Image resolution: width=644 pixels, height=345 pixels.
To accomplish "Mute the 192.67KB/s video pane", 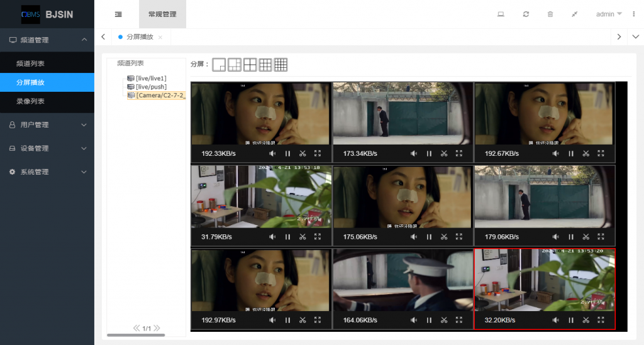I will pyautogui.click(x=556, y=153).
